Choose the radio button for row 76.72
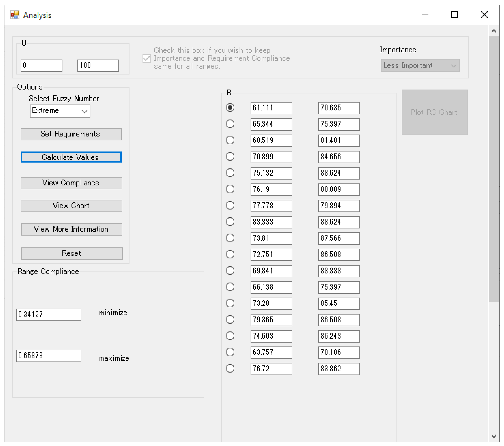Screen dimensions: 504x446 pyautogui.click(x=230, y=368)
